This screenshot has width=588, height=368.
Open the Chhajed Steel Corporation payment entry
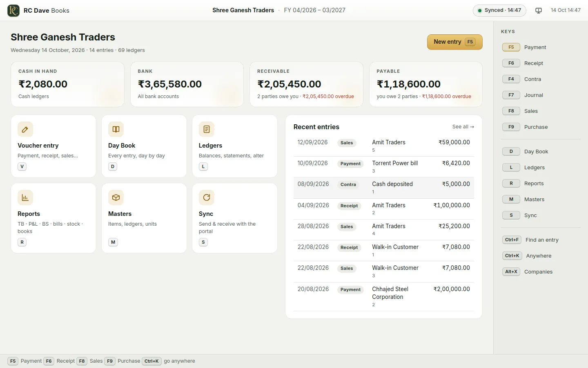pos(384,296)
